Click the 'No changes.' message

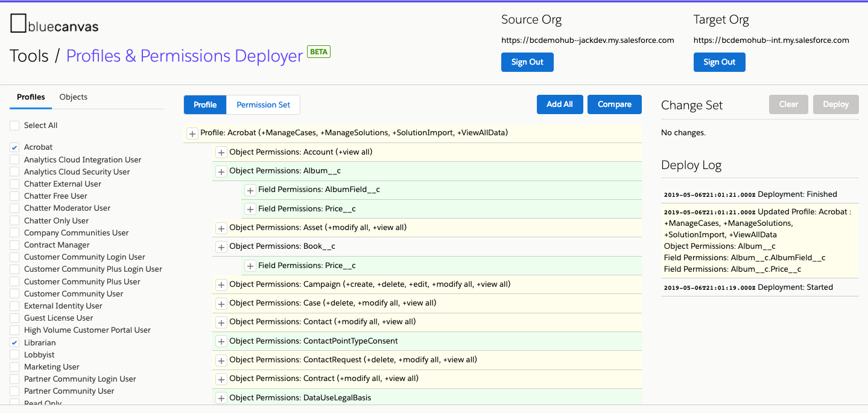pyautogui.click(x=683, y=132)
